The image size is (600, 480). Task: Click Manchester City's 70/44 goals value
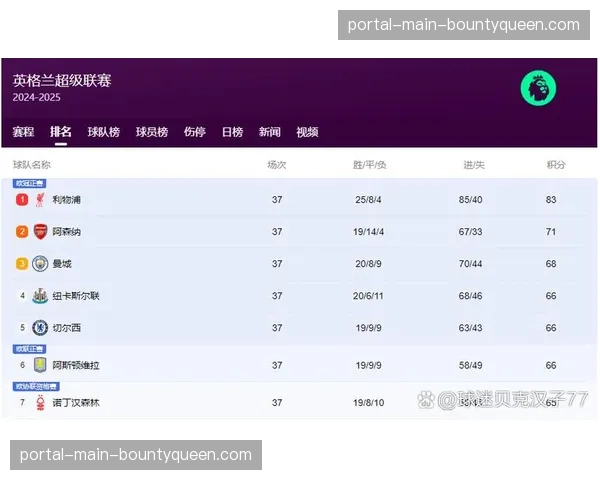470,264
